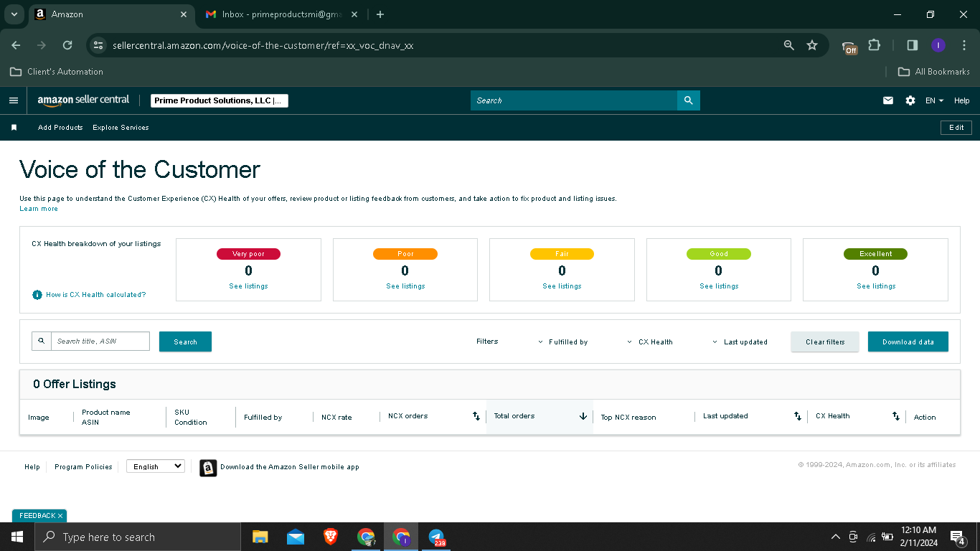This screenshot has height=551, width=980.
Task: Click the Seller Central search field
Action: tap(574, 100)
